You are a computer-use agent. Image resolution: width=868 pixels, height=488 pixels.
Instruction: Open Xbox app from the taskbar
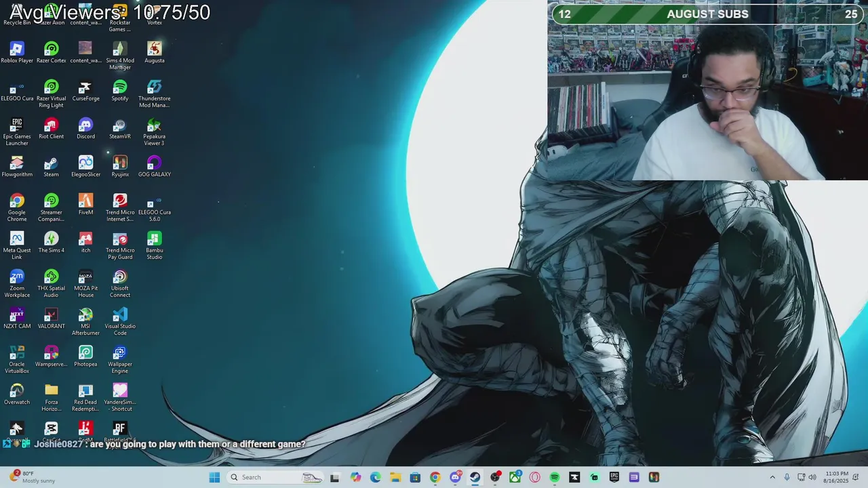click(x=515, y=477)
